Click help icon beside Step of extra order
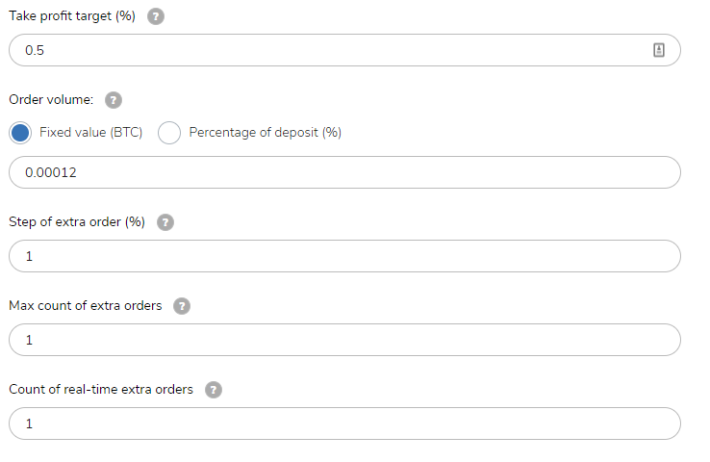This screenshot has width=710, height=462. tap(165, 222)
